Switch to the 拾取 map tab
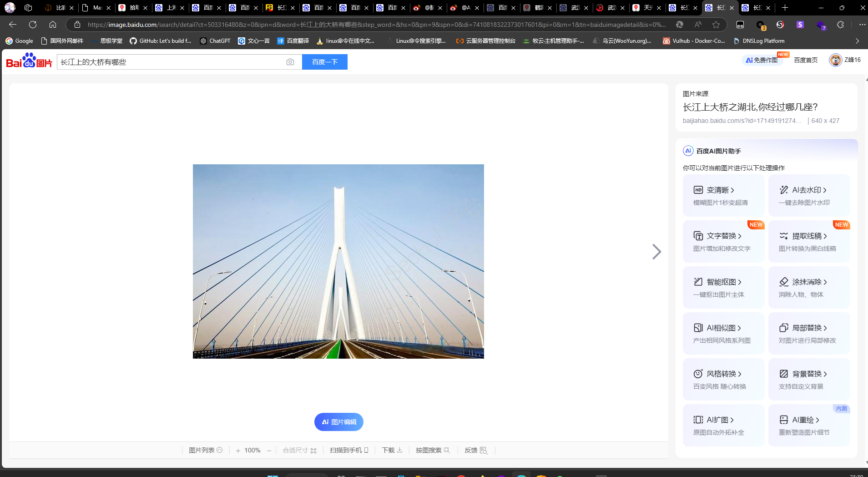Viewport: 868px width, 477px height. (133, 8)
